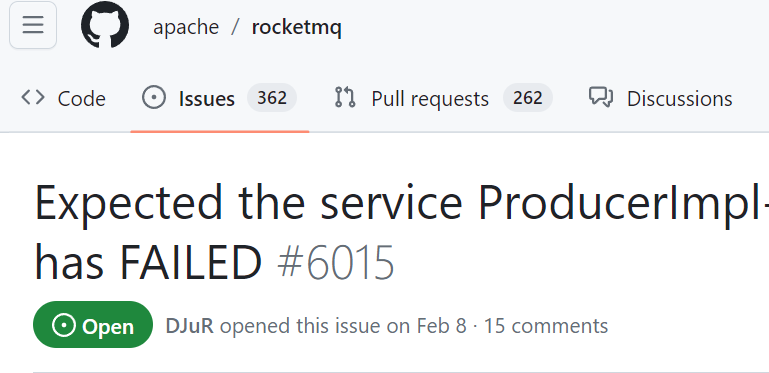Click the Pull requests branch icon
769x373 pixels.
point(345,98)
